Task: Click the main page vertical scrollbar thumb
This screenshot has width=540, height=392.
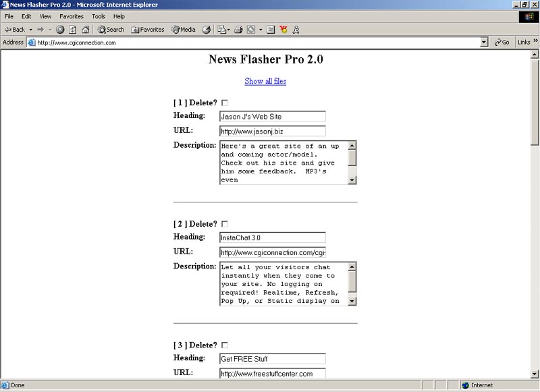Action: pos(535,102)
